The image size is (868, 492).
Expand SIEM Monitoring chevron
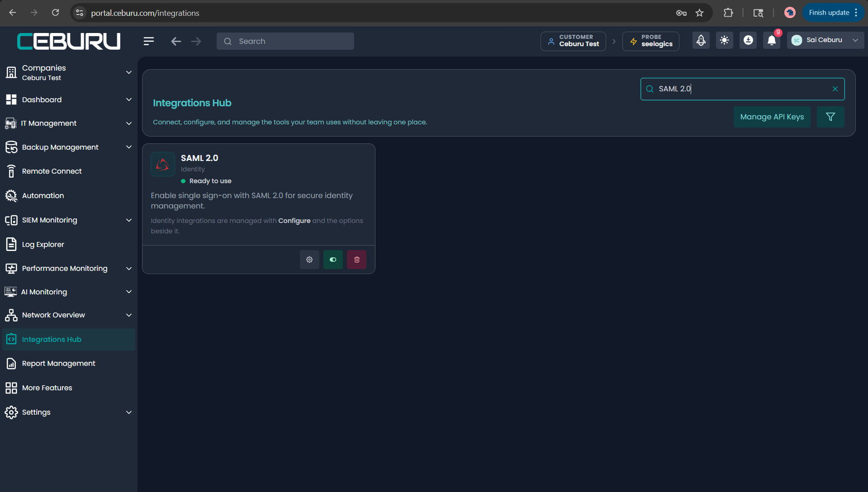[129, 220]
